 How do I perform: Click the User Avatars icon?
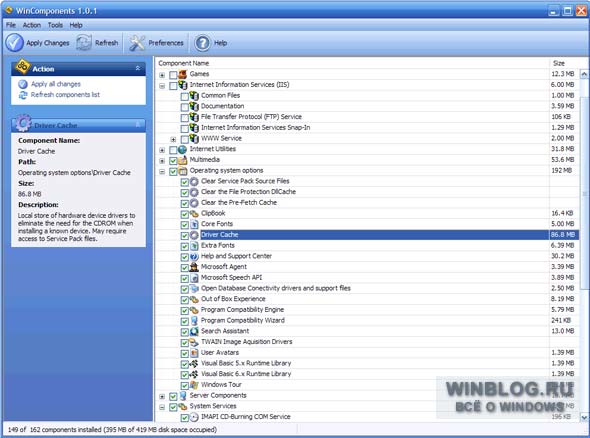194,353
